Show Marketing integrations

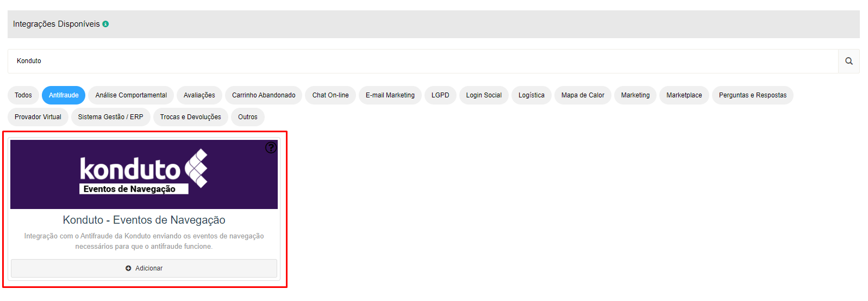click(635, 95)
